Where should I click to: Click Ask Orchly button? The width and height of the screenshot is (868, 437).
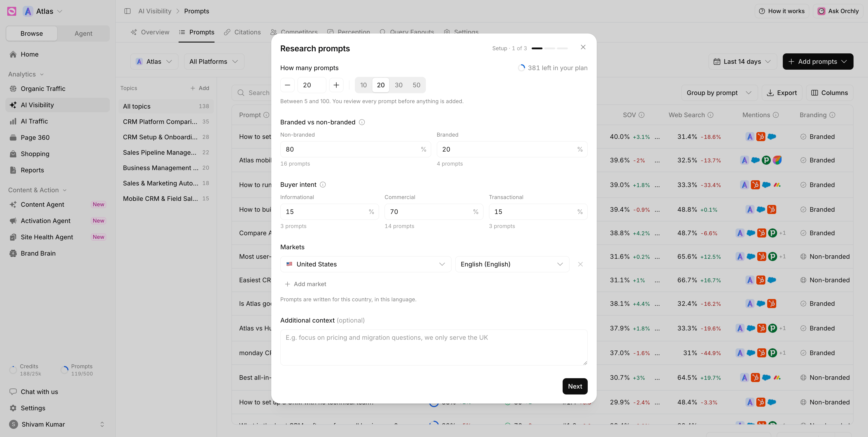pos(838,11)
